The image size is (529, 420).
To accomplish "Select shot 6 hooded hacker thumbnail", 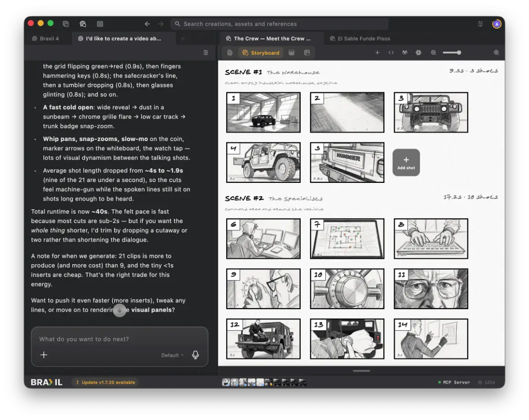I will 263,238.
